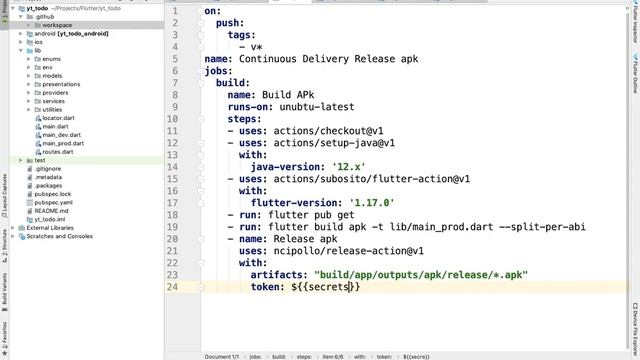Image resolution: width=640 pixels, height=360 pixels.
Task: Open the Build Variants tool window
Action: coord(4,292)
